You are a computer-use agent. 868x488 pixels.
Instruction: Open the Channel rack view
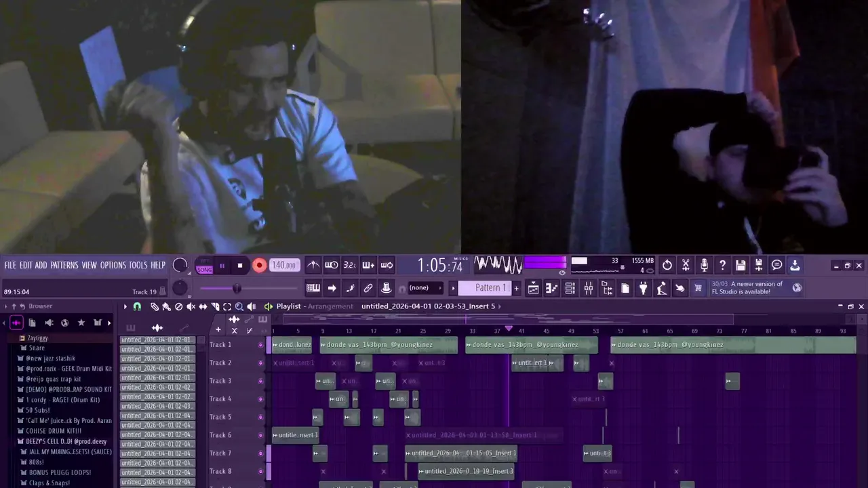click(x=570, y=288)
